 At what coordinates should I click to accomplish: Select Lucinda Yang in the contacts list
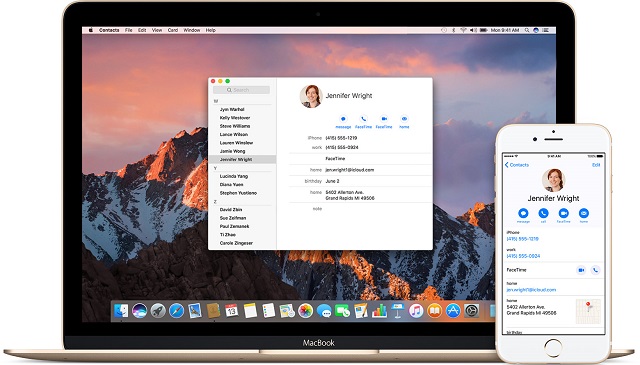pyautogui.click(x=233, y=176)
